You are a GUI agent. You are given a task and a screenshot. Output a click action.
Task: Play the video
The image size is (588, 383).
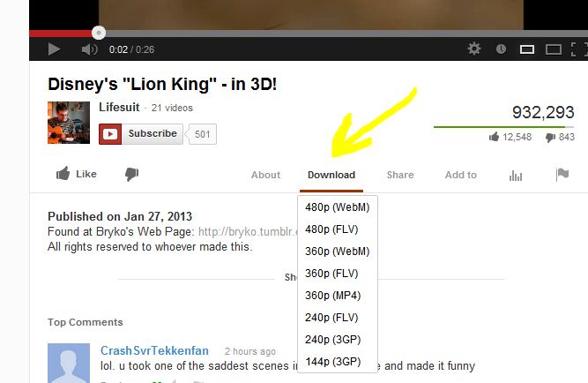(x=54, y=49)
